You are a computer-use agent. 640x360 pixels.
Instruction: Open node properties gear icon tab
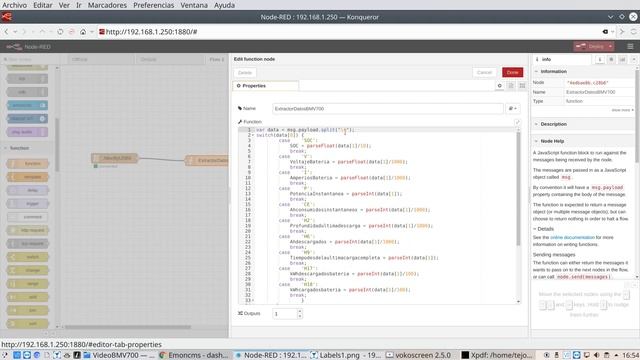point(500,86)
